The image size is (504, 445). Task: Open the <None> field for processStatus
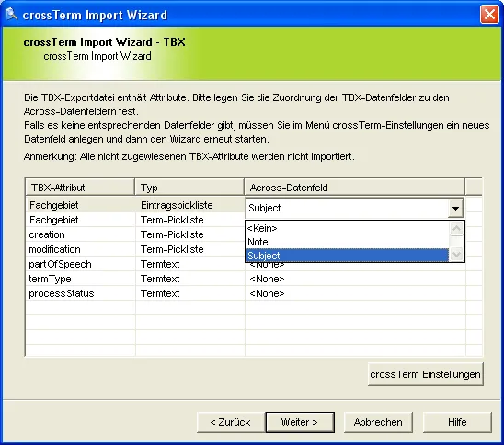tap(355, 293)
